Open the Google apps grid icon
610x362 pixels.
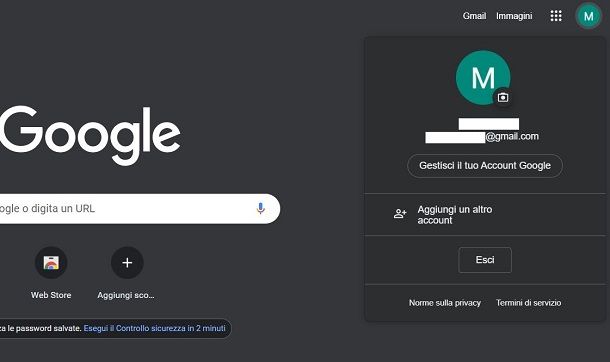(x=556, y=16)
